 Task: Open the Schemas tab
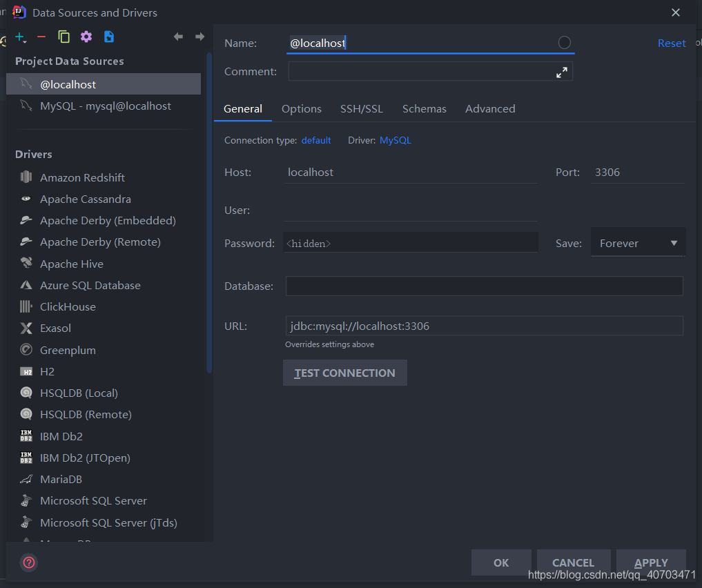[424, 109]
